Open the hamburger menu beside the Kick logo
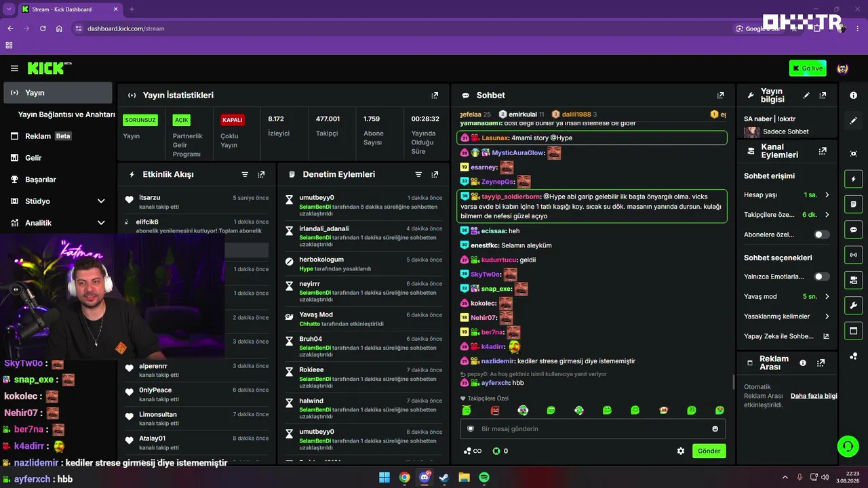The height and width of the screenshot is (488, 868). point(14,68)
